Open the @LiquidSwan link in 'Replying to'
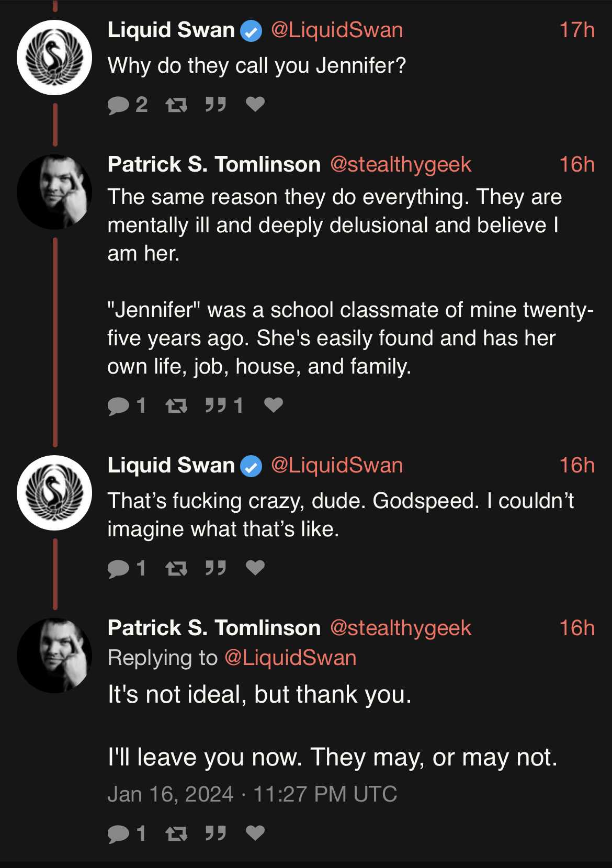The image size is (612, 868). tap(290, 658)
